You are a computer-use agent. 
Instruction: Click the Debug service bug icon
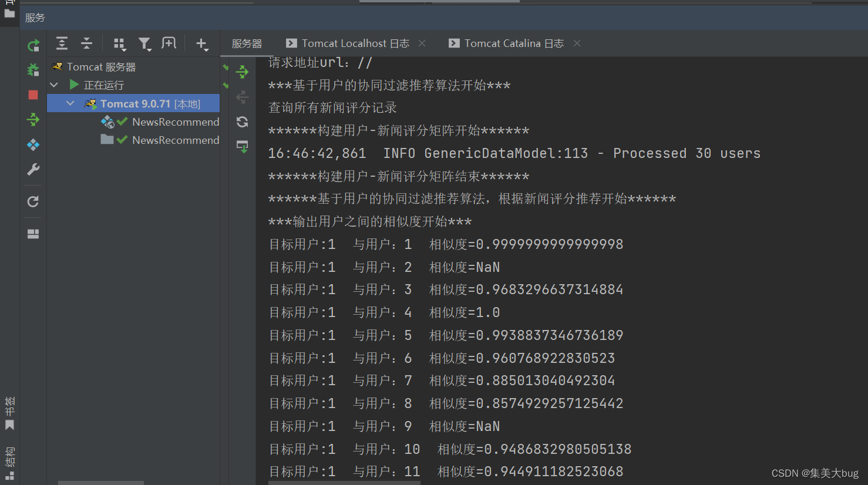[33, 70]
